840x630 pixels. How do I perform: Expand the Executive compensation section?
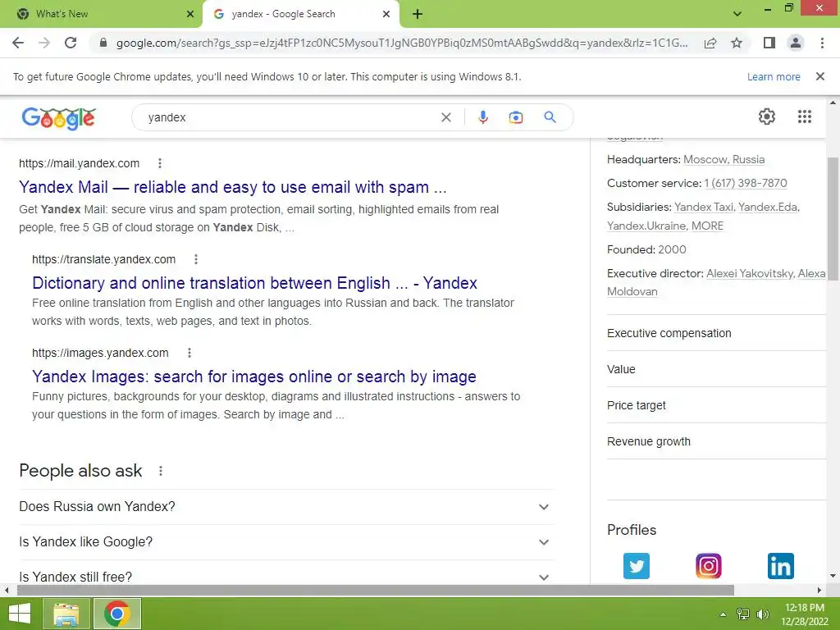(x=717, y=333)
